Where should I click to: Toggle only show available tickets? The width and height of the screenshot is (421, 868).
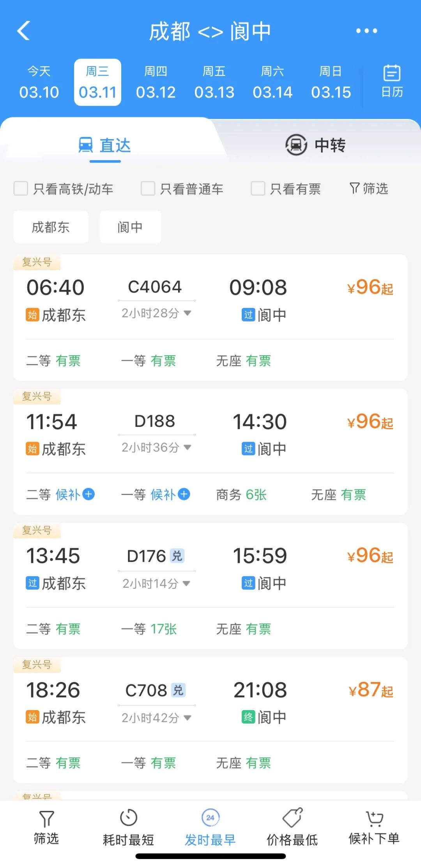tap(258, 189)
